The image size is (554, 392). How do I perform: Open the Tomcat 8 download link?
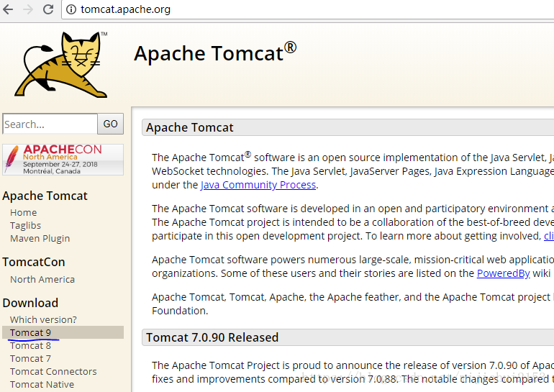click(30, 346)
